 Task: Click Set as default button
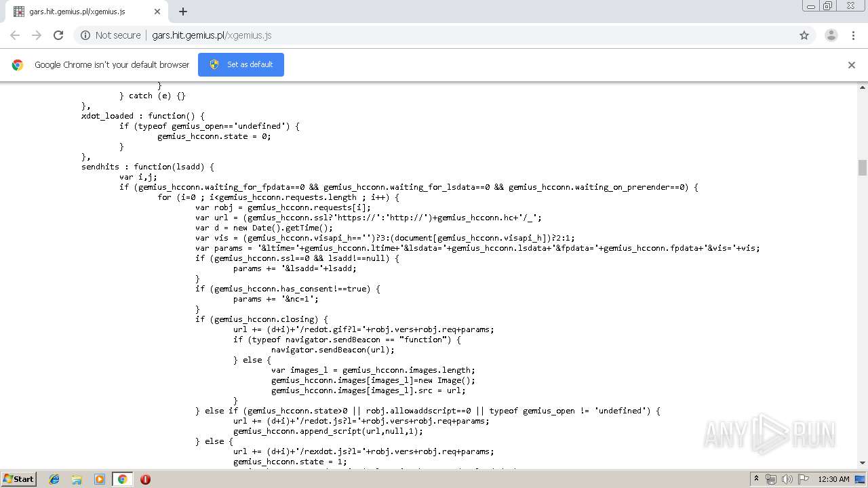(x=241, y=64)
